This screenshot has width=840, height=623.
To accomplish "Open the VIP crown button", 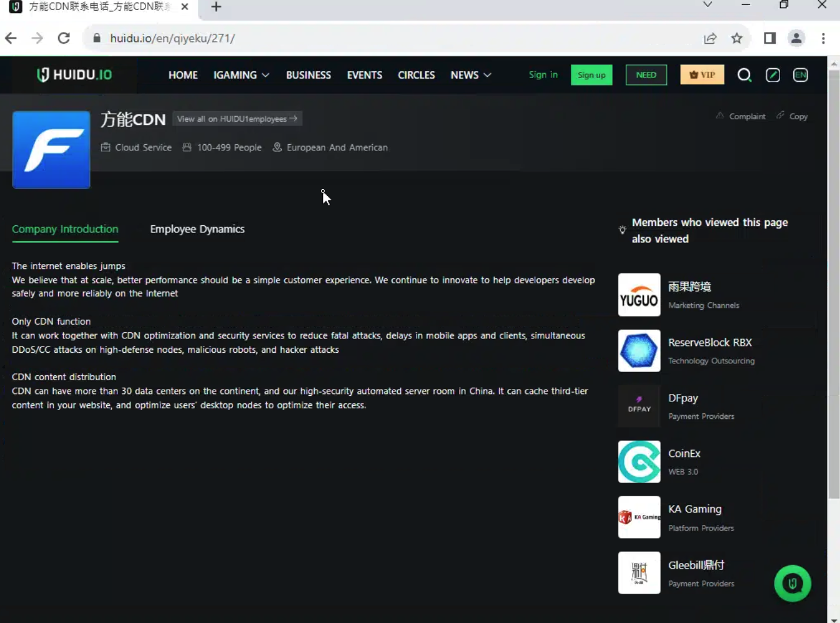I will click(x=702, y=75).
